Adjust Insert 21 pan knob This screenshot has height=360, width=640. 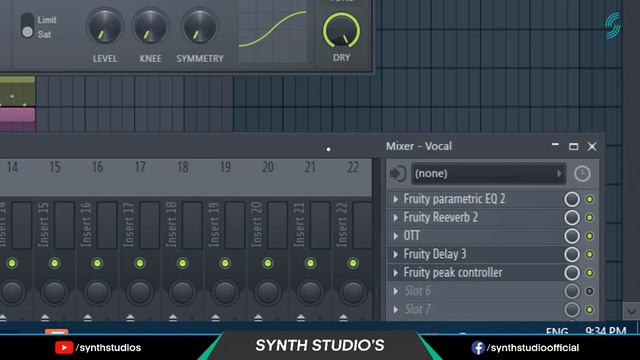click(310, 292)
